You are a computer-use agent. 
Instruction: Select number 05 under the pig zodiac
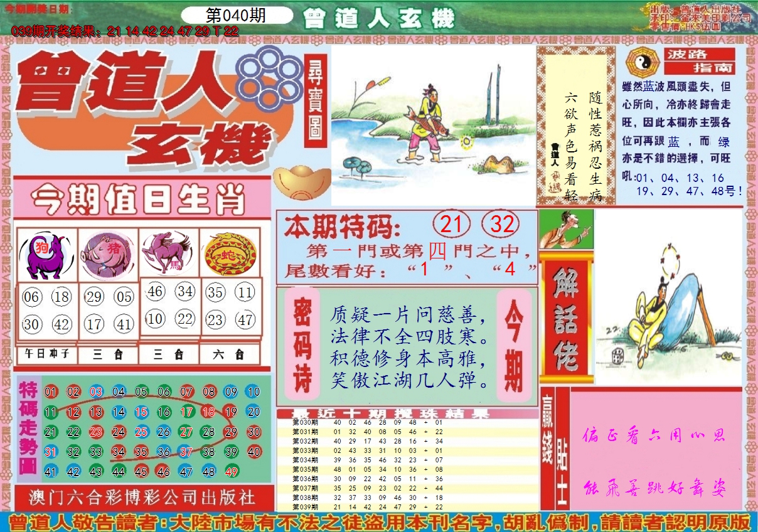tap(124, 297)
